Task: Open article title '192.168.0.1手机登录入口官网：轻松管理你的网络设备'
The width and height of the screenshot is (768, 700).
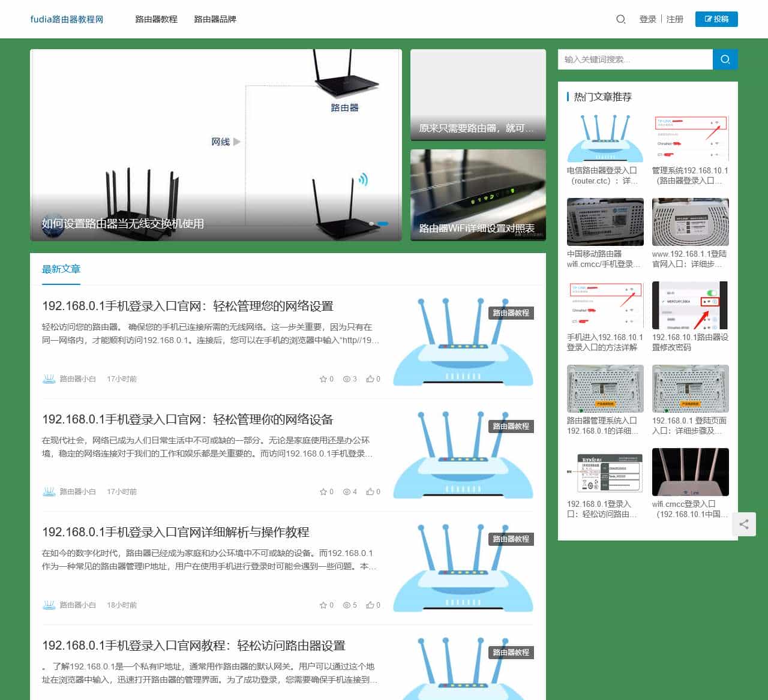Action: [x=188, y=419]
